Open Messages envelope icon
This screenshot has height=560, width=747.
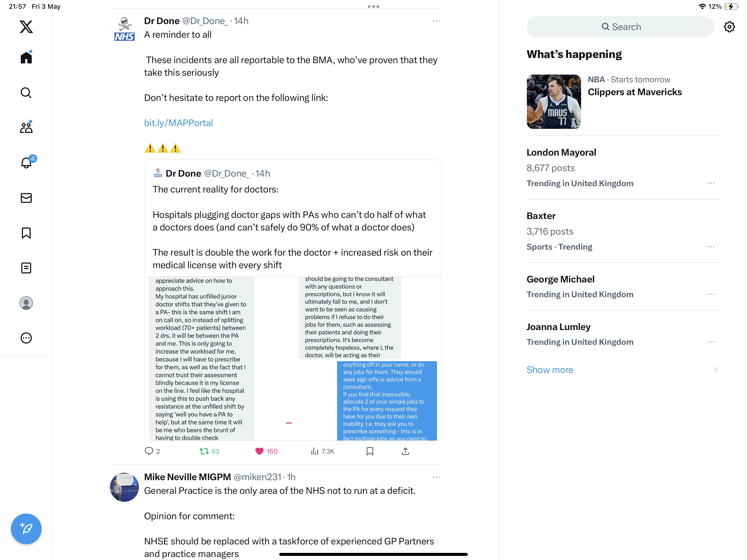click(26, 198)
